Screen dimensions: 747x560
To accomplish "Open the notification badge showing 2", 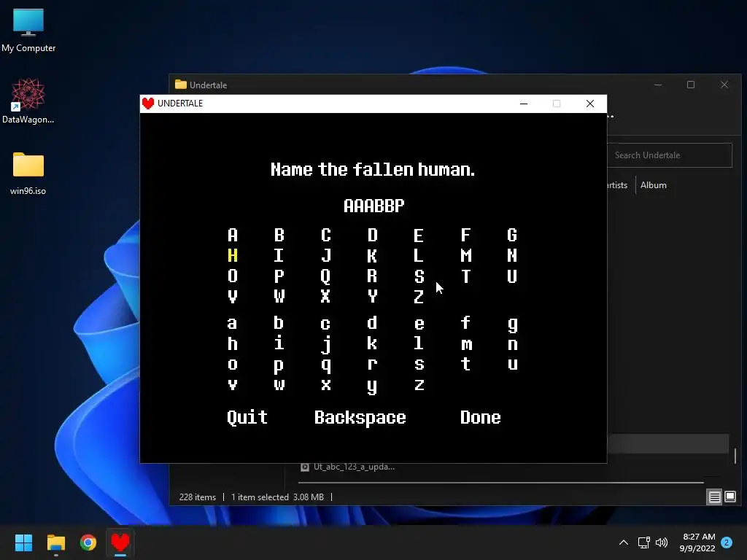I will coord(727,542).
